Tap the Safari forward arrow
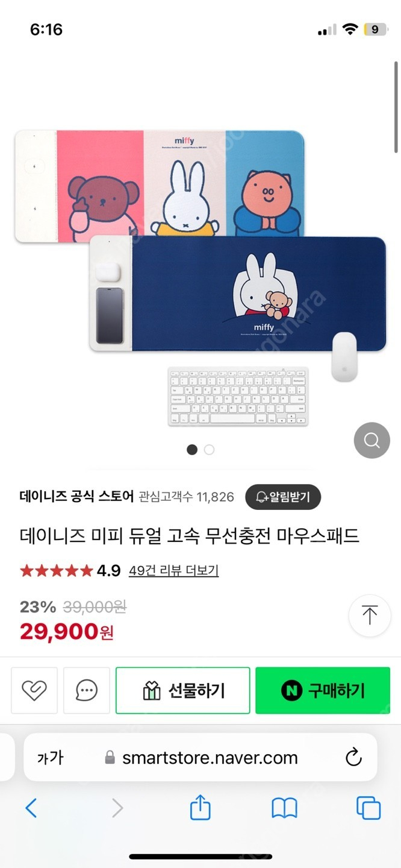This screenshot has height=868, width=401. (117, 808)
